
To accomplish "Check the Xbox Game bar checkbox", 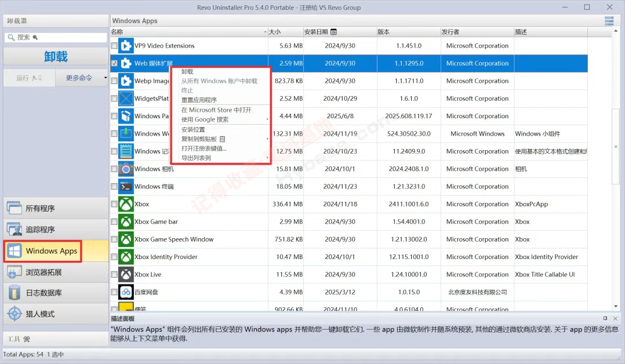I will 114,221.
